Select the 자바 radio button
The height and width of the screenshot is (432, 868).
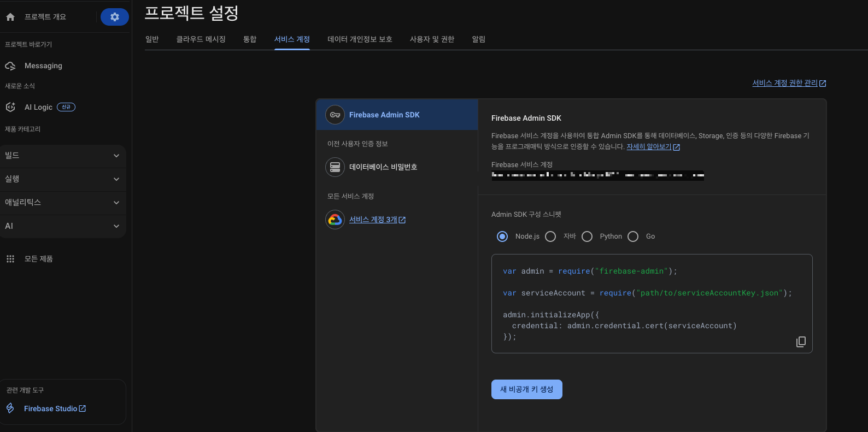pos(550,236)
